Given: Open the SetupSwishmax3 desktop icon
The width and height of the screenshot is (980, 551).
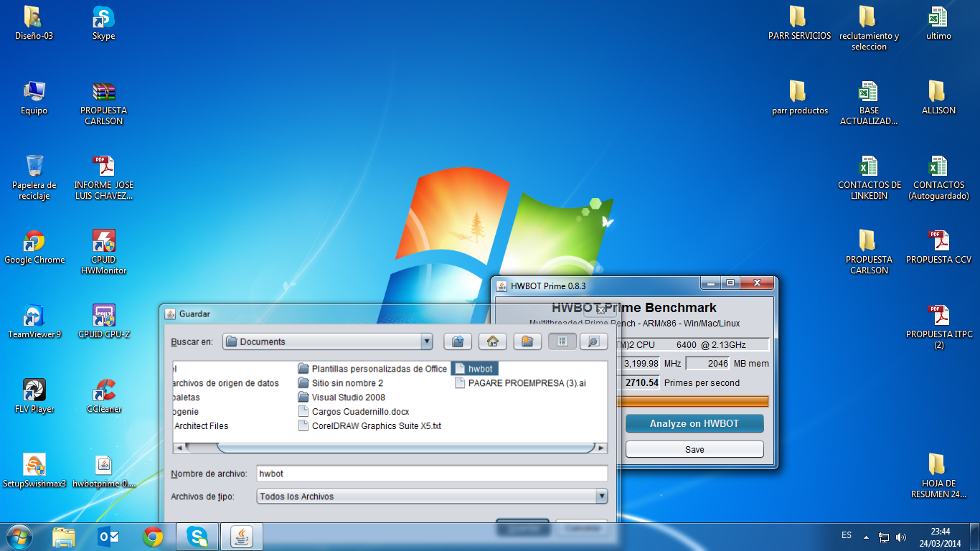Looking at the screenshot, I should tap(34, 471).
